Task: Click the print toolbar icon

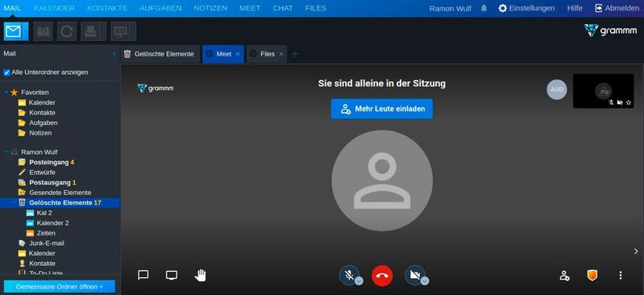Action: (x=90, y=31)
